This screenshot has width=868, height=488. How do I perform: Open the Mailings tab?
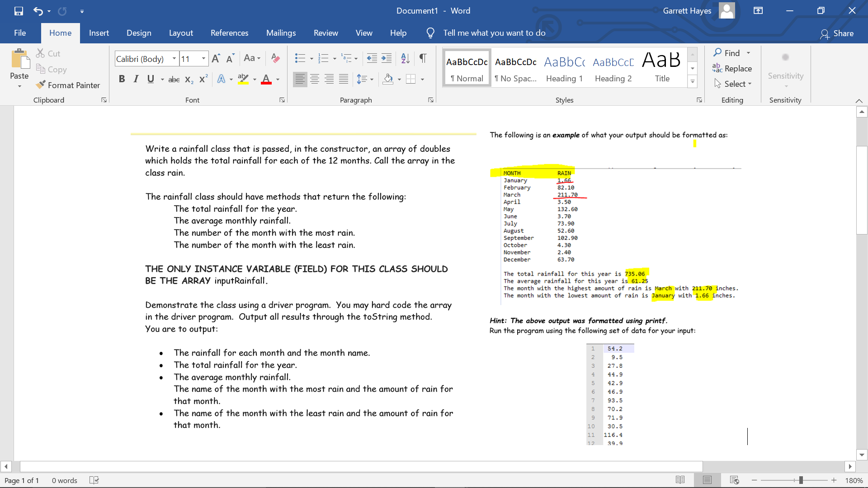[281, 33]
